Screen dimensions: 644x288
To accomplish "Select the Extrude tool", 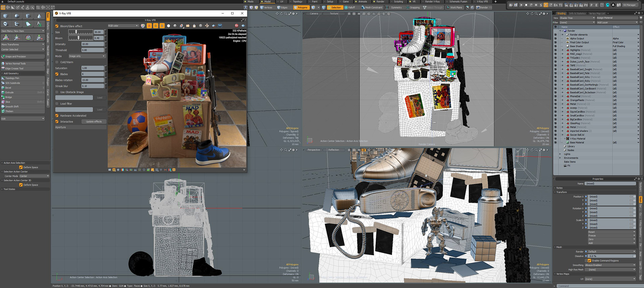I will (23, 92).
